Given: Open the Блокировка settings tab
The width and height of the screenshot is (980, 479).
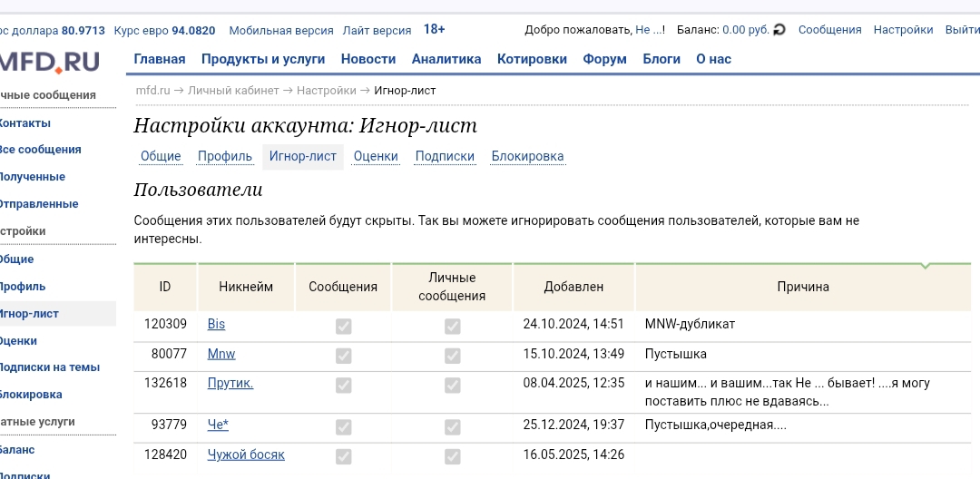Looking at the screenshot, I should click(527, 156).
